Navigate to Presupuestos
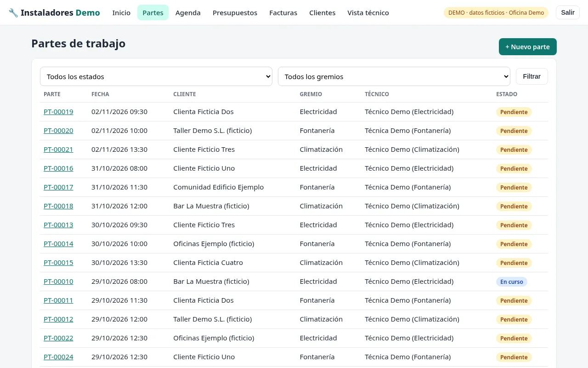The image size is (588, 368). click(x=235, y=13)
